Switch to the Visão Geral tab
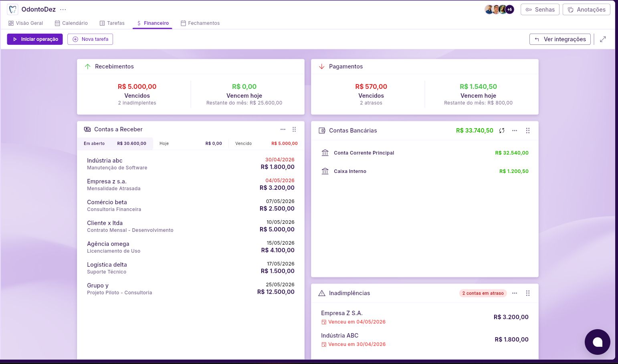The height and width of the screenshot is (364, 618). 26,23
